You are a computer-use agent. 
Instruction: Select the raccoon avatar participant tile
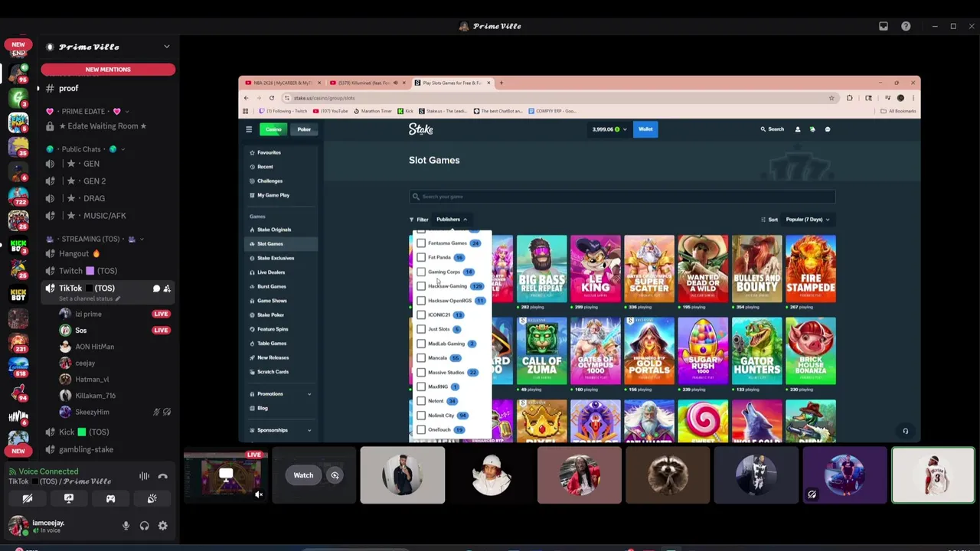click(x=668, y=475)
